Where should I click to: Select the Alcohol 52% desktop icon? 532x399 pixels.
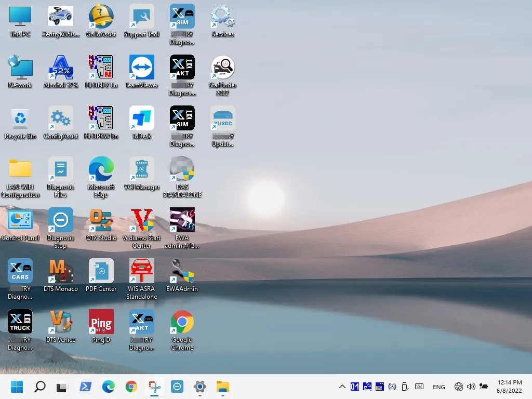[61, 68]
